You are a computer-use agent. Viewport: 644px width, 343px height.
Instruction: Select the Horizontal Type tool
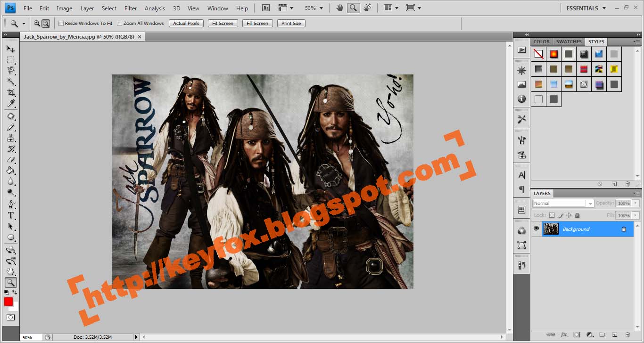click(x=10, y=215)
